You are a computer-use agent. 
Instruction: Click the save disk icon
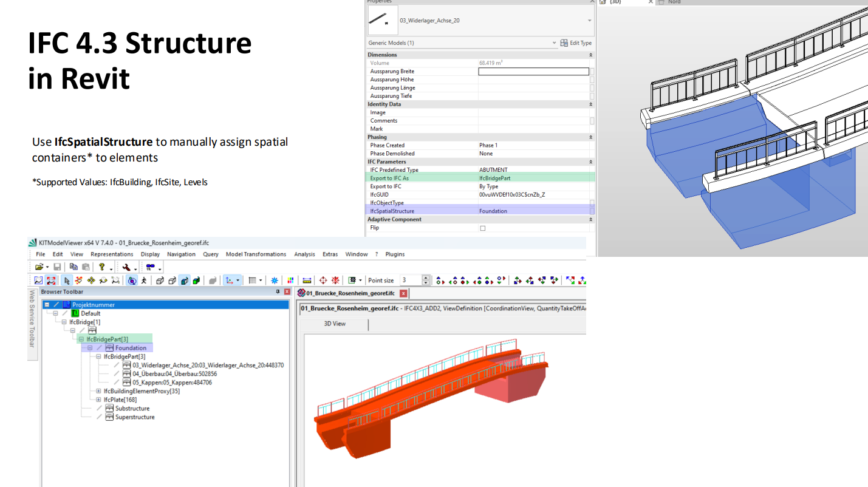tap(57, 267)
